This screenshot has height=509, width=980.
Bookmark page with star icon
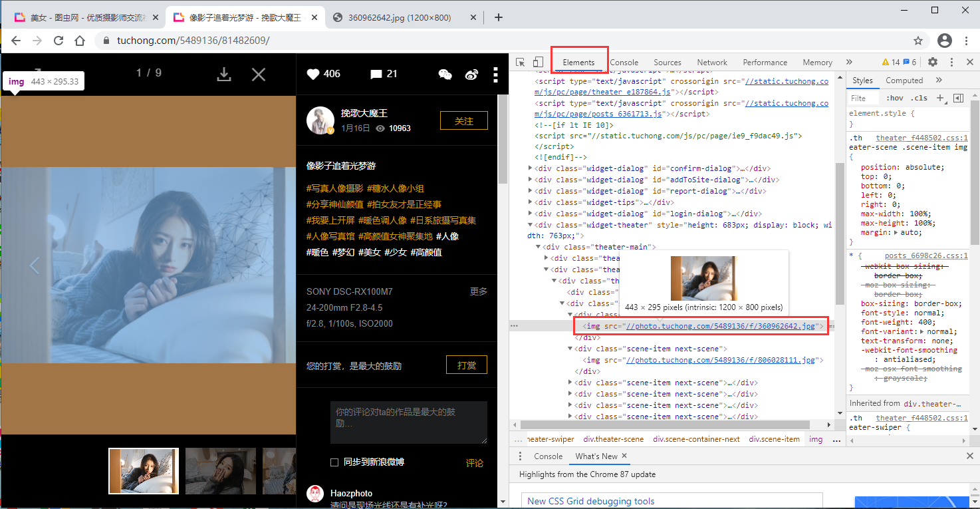point(918,41)
